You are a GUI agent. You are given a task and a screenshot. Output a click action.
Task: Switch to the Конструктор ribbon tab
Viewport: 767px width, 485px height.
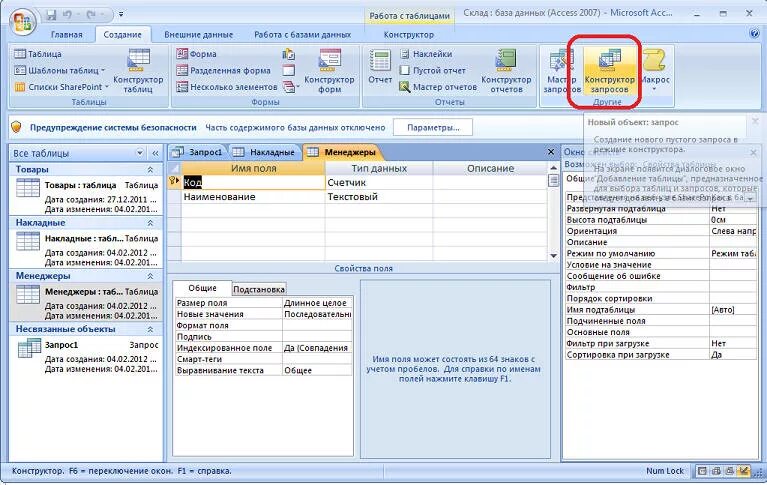click(408, 35)
